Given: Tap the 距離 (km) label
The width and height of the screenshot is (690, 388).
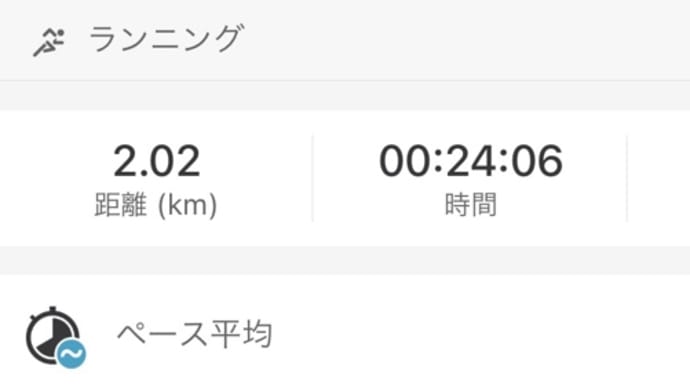Looking at the screenshot, I should (156, 205).
